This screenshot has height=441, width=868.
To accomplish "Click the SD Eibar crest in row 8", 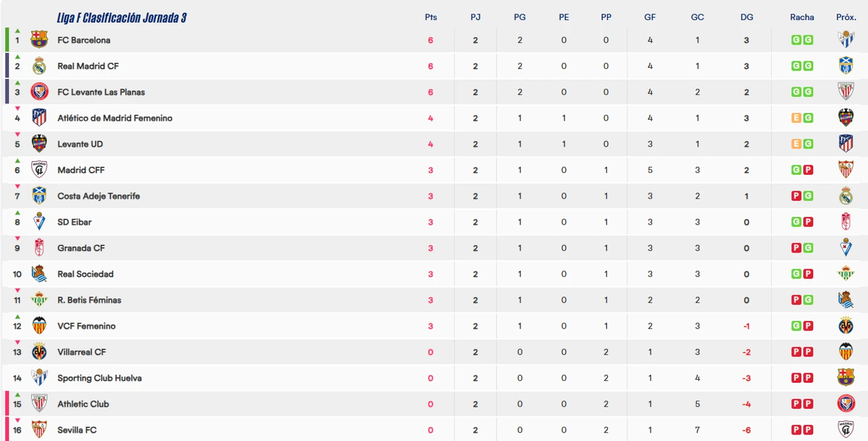I will pos(39,222).
